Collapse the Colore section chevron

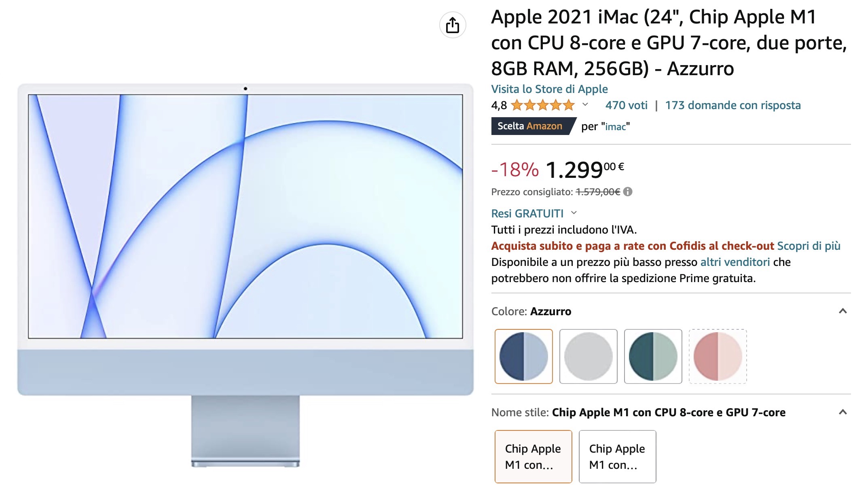point(843,311)
